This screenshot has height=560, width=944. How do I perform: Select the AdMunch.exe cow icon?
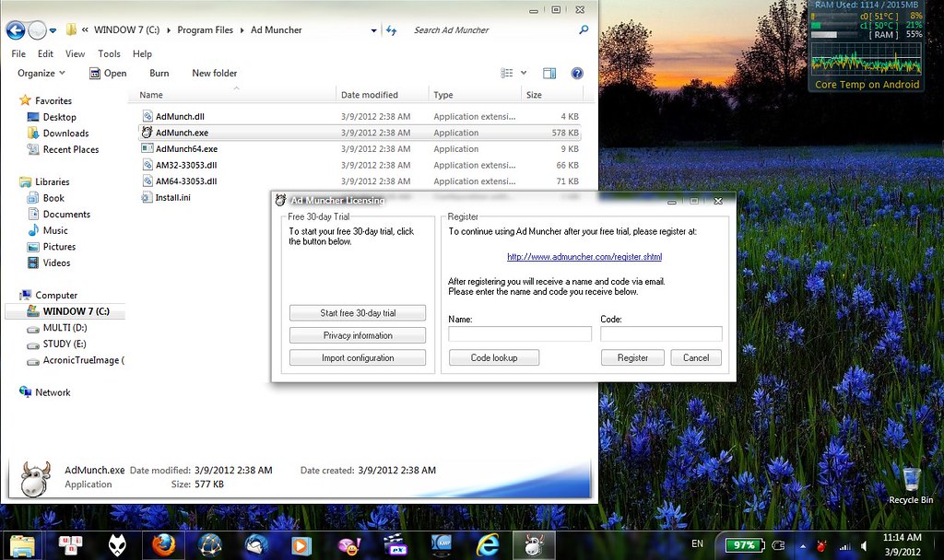click(x=147, y=133)
